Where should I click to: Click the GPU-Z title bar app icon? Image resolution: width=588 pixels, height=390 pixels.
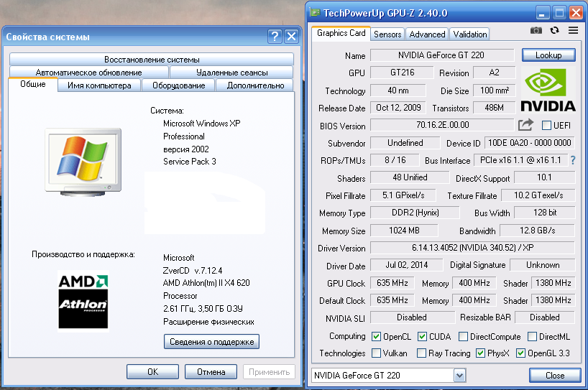tap(315, 13)
